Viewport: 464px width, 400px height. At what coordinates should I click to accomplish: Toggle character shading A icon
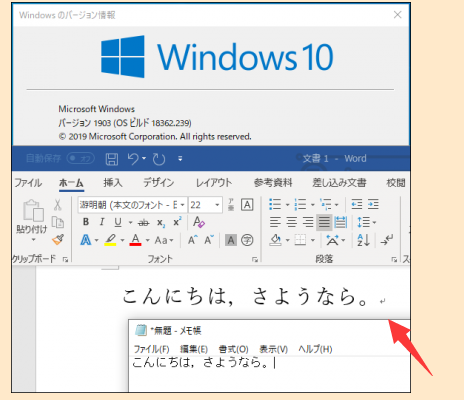[231, 240]
